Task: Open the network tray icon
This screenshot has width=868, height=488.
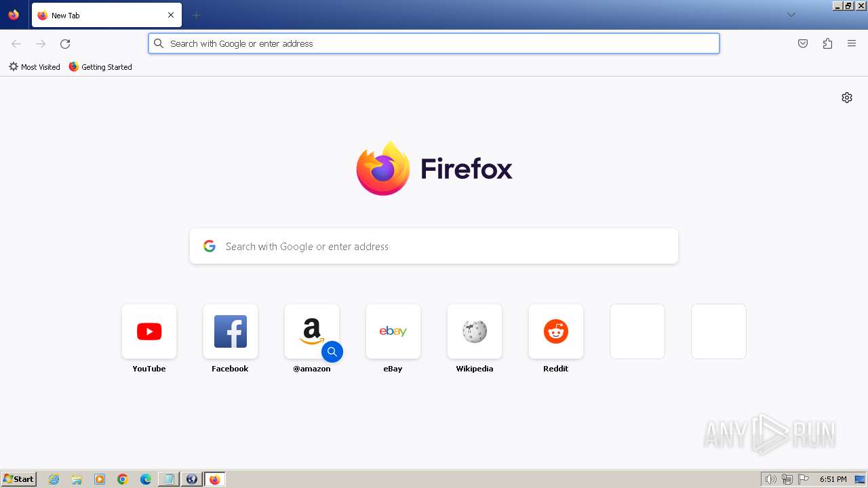Action: click(787, 479)
